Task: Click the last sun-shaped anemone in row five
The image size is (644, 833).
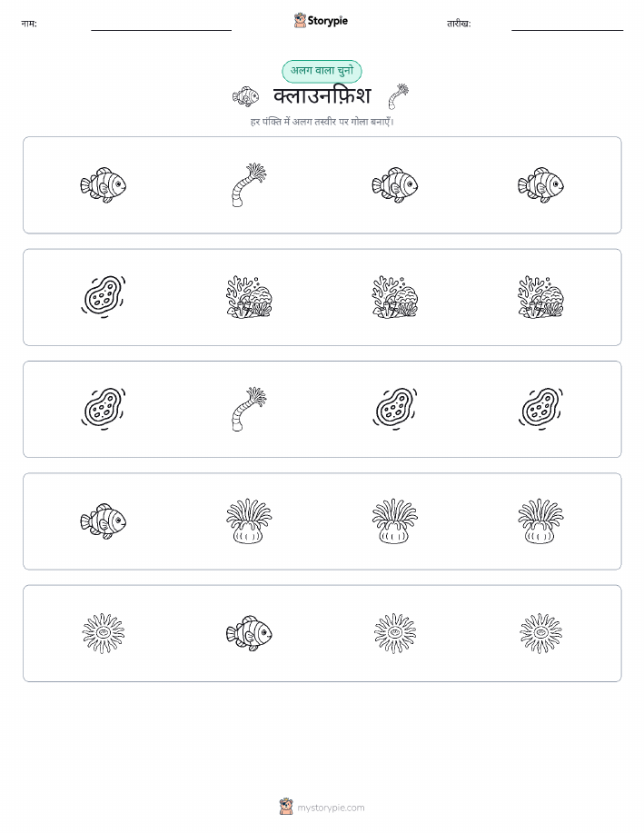Action: (x=540, y=633)
